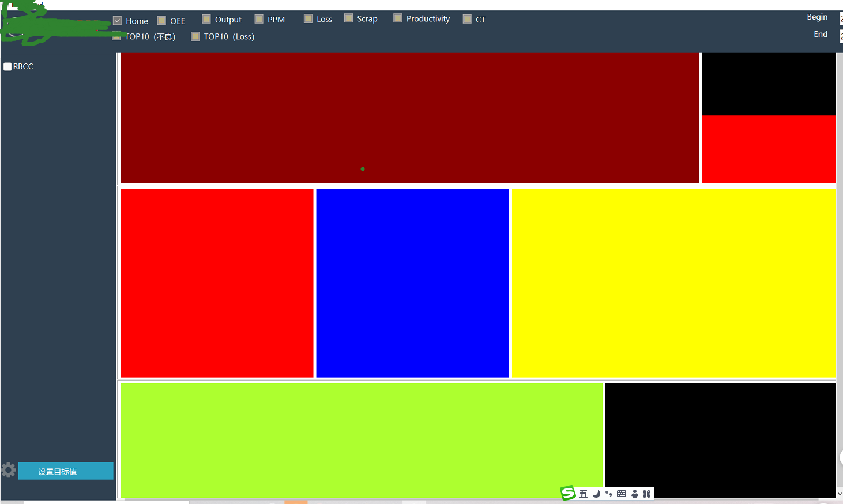Toggle night mode with the moon icon
The width and height of the screenshot is (843, 504).
(x=595, y=493)
